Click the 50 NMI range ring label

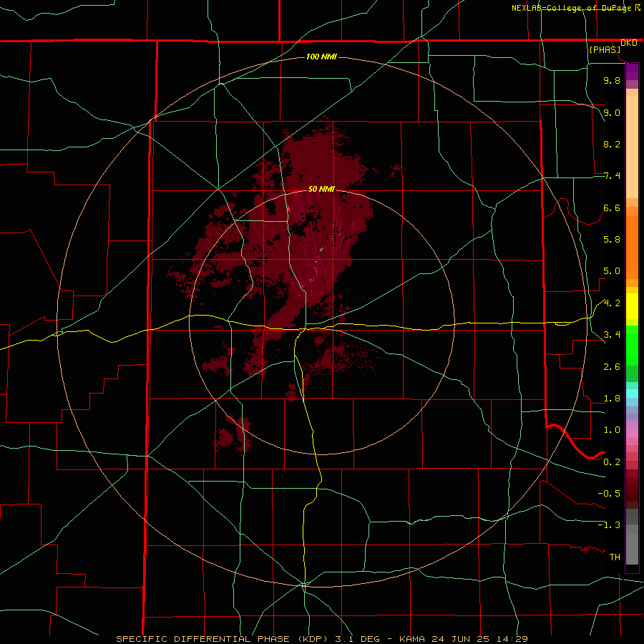321,189
